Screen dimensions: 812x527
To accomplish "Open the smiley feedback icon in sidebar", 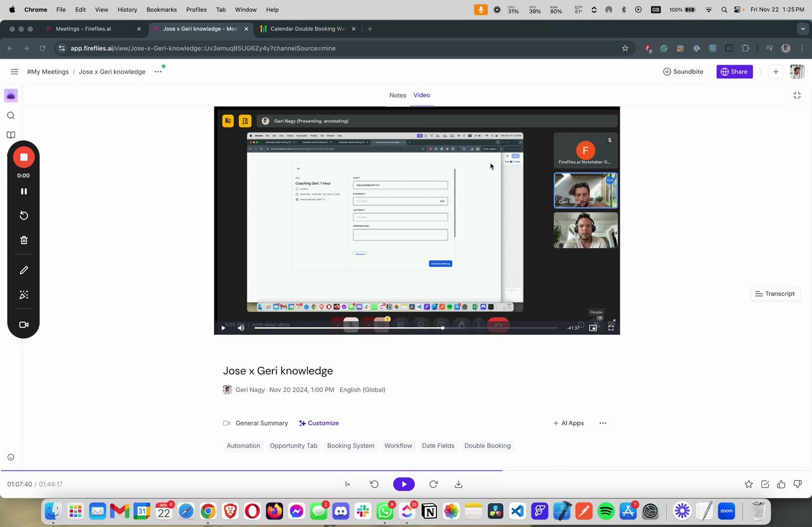I will 11,457.
